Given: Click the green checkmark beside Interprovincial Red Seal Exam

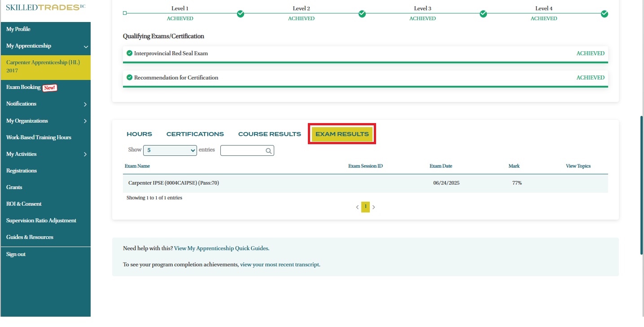Looking at the screenshot, I should click(129, 53).
